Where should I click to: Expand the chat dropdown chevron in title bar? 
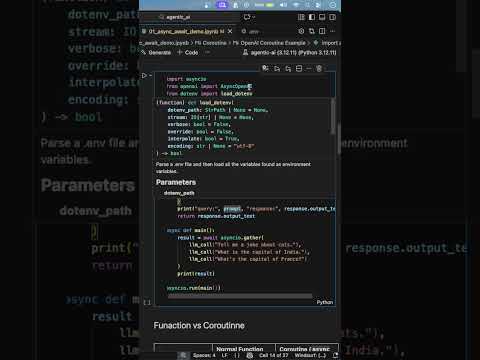254,17
